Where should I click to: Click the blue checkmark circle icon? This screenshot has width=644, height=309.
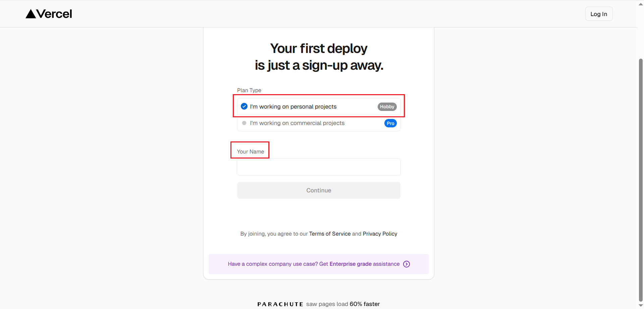[244, 106]
